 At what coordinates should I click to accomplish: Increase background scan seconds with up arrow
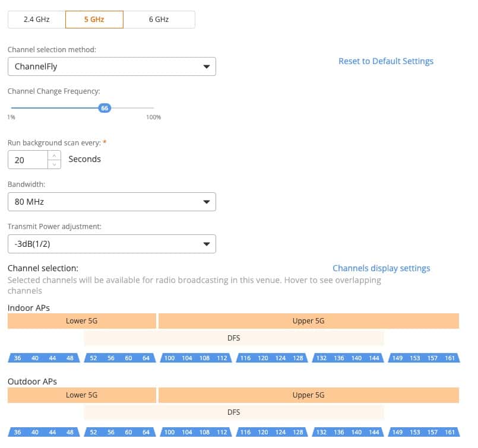[x=54, y=155]
